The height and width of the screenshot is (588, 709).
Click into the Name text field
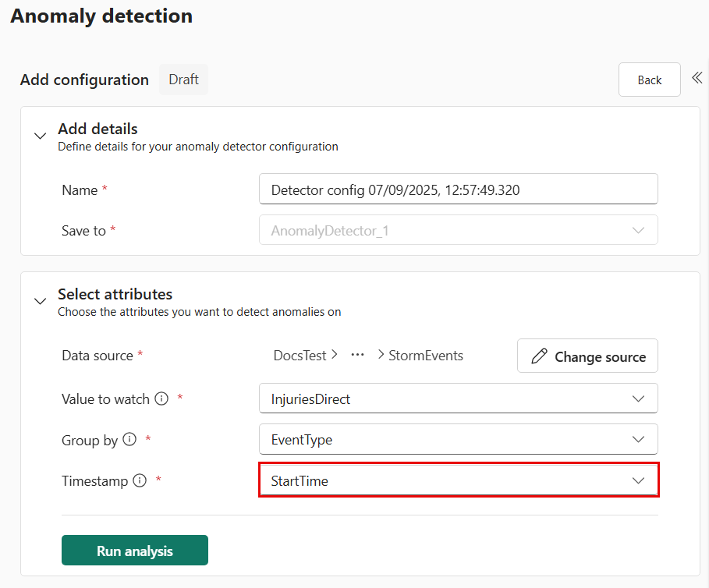[458, 190]
